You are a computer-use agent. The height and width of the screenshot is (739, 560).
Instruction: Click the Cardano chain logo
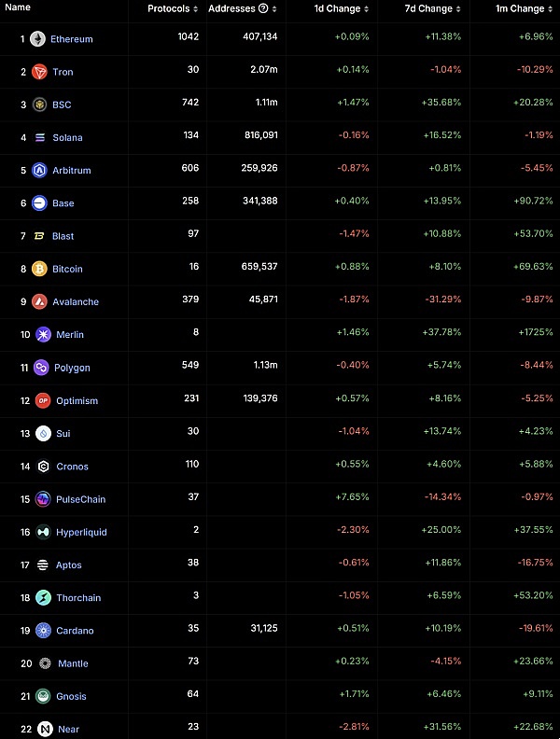(43, 630)
